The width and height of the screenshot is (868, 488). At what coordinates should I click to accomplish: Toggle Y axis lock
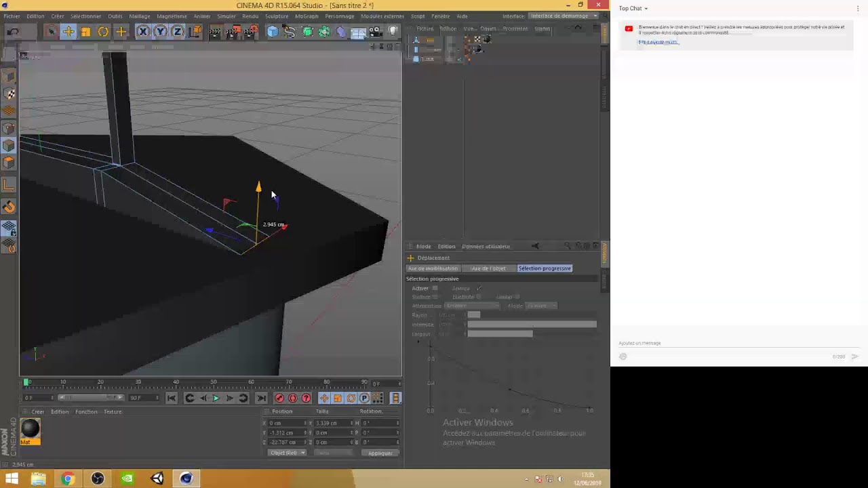(161, 31)
